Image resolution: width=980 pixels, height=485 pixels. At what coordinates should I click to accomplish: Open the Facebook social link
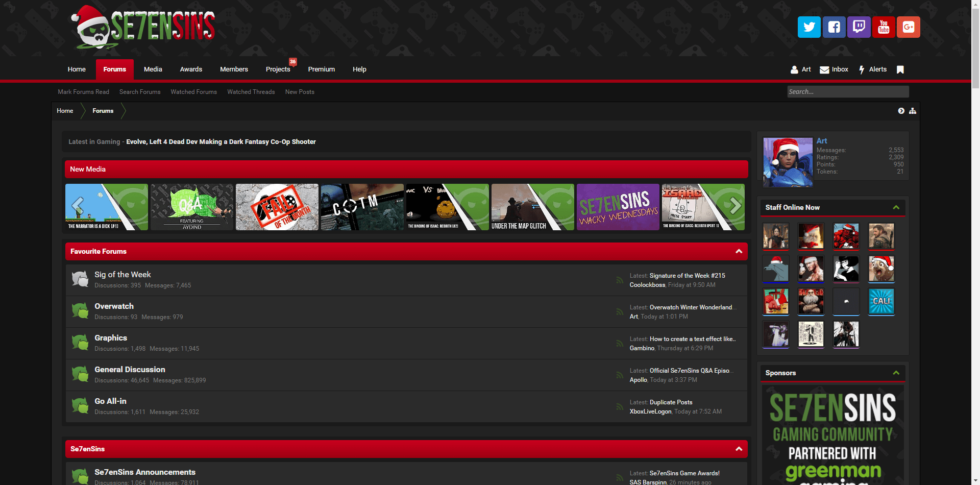(x=834, y=27)
